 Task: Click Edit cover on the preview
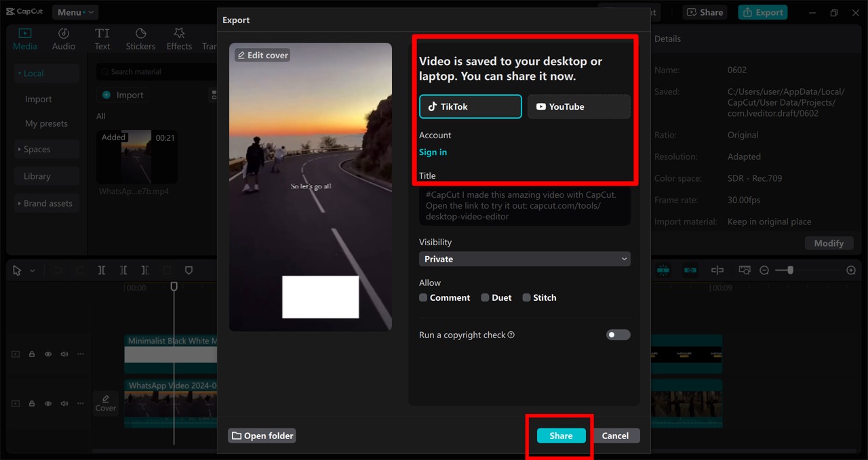click(x=262, y=55)
